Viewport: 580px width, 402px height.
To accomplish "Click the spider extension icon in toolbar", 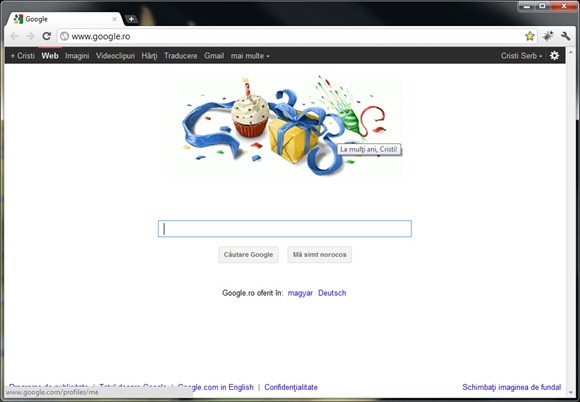I will tap(548, 36).
